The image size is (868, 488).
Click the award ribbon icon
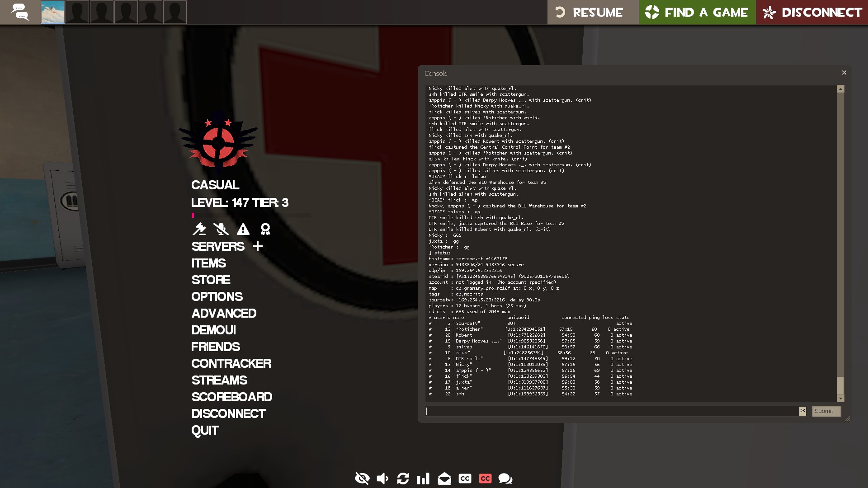pos(265,229)
